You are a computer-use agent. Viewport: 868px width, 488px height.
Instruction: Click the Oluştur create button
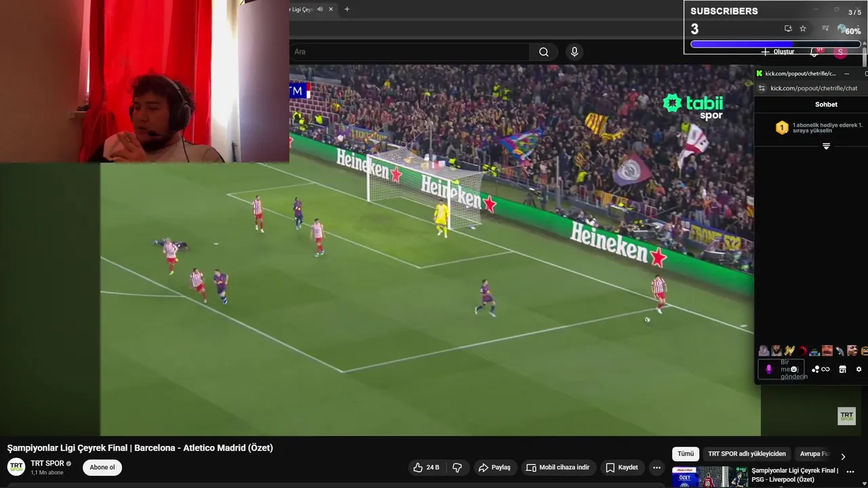pos(777,52)
